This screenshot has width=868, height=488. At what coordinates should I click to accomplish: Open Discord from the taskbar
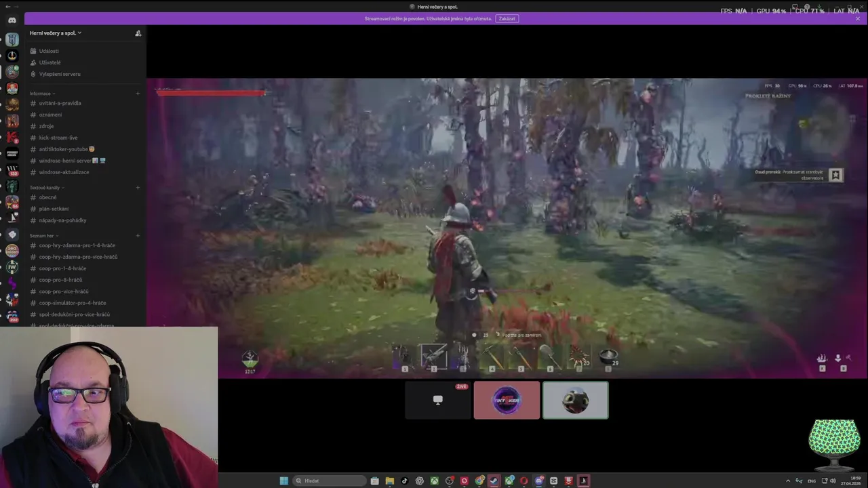point(539,481)
